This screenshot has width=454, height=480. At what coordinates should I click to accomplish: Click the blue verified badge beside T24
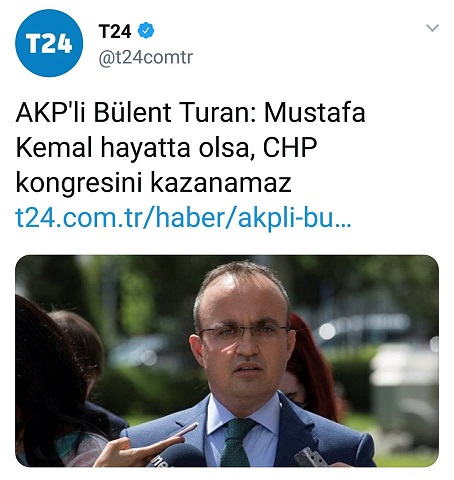point(146,30)
